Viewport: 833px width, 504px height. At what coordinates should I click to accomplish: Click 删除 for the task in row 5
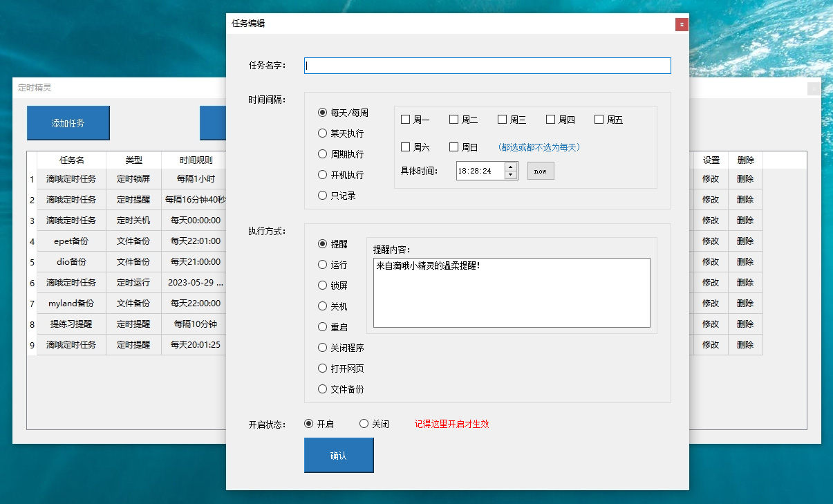(x=745, y=262)
